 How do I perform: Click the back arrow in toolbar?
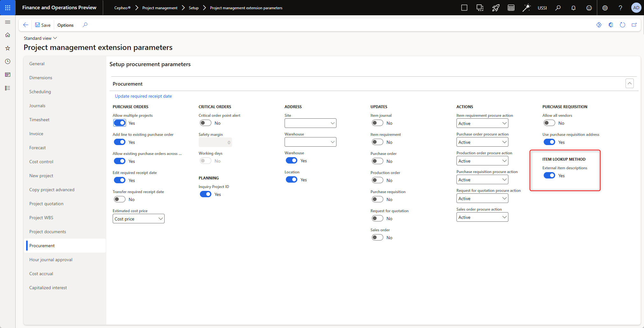[x=26, y=25]
